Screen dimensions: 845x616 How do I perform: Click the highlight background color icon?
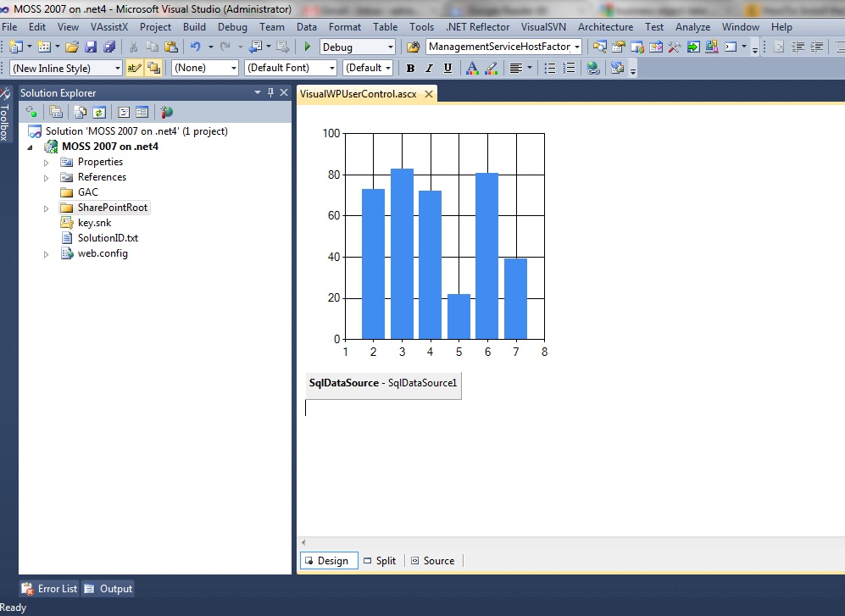pyautogui.click(x=491, y=68)
